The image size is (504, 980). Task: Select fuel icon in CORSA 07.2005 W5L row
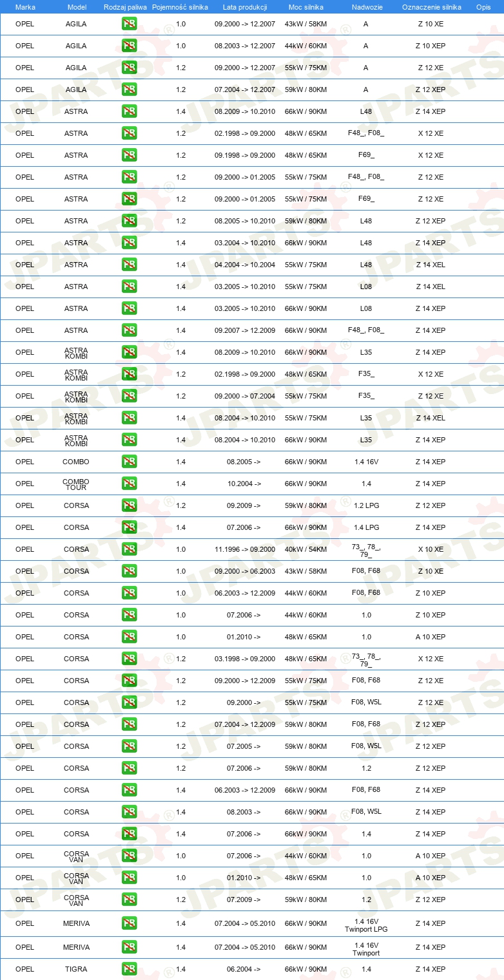pos(129,746)
